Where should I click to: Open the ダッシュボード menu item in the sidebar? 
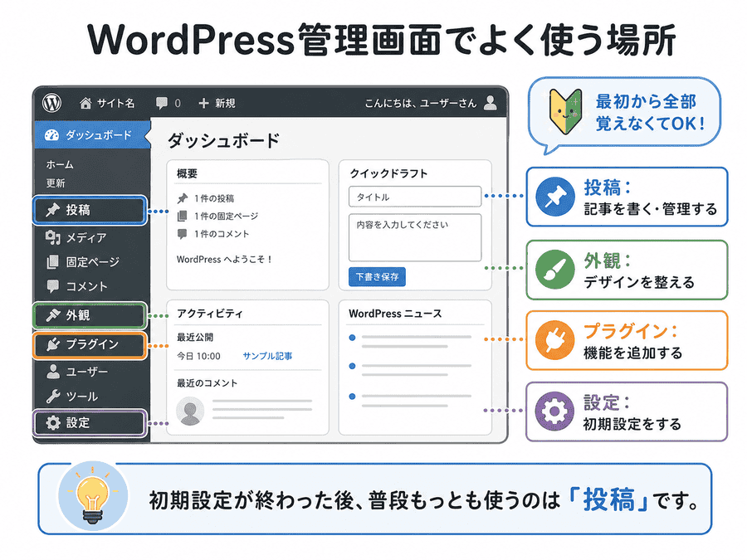pyautogui.click(x=93, y=135)
